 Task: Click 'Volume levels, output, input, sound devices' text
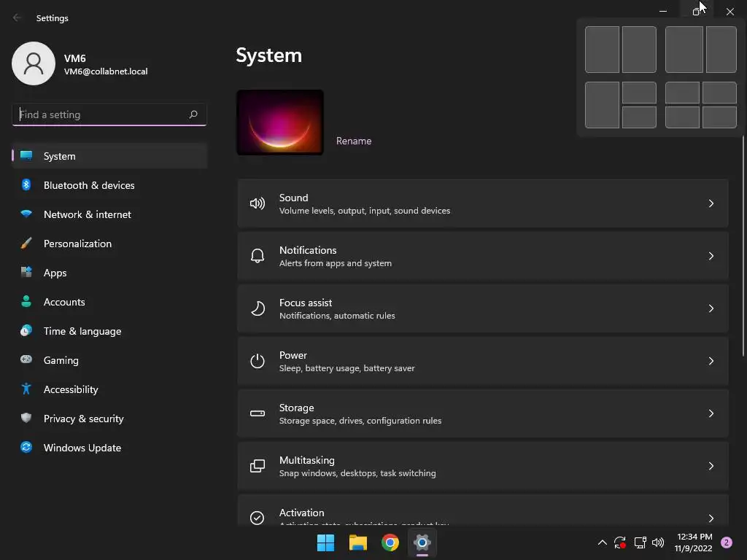point(365,211)
